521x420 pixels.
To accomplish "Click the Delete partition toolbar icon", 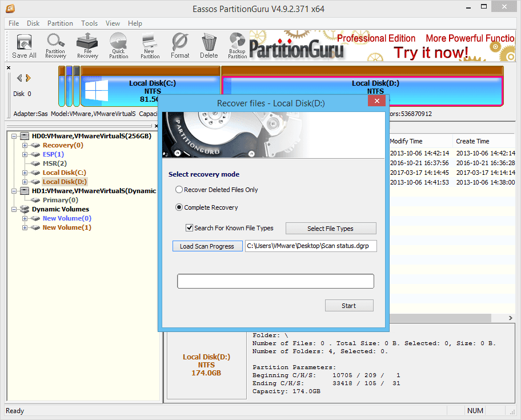I will tap(209, 46).
